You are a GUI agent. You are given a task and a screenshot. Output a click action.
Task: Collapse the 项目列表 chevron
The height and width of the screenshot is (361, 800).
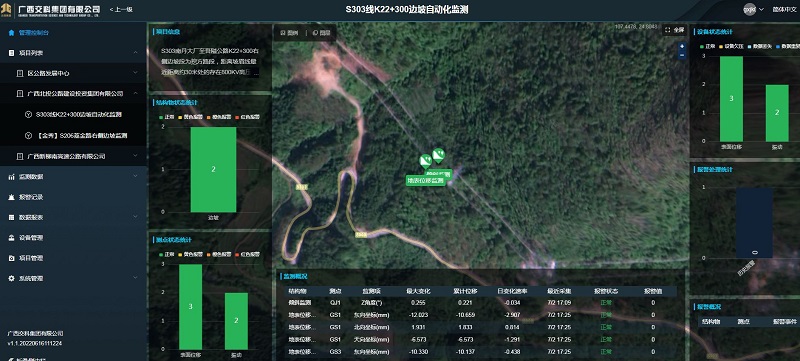(x=135, y=53)
